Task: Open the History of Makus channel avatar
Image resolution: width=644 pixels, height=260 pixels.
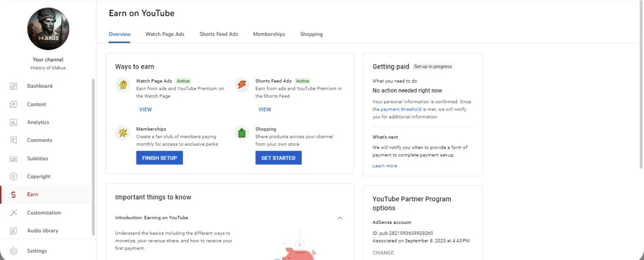Action: (x=48, y=29)
